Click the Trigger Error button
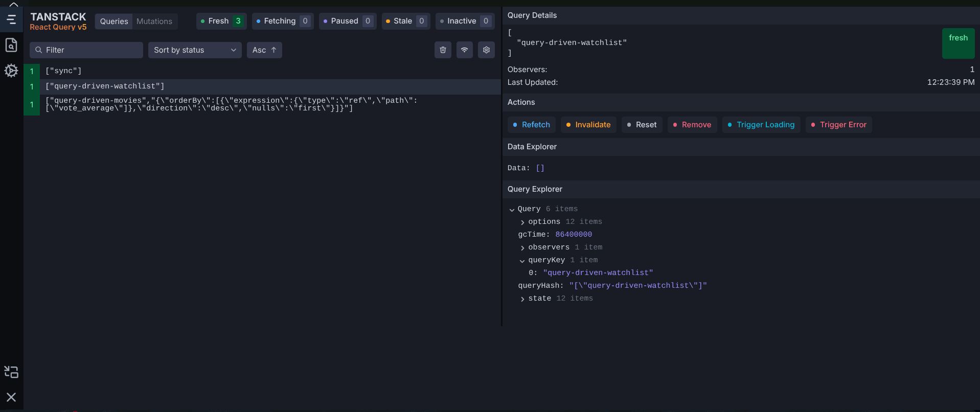The height and width of the screenshot is (412, 980). 839,125
